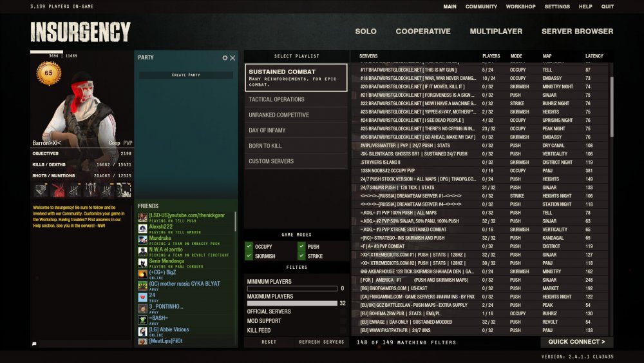The image size is (644, 363).
Task: Open the Community menu
Action: point(481,6)
